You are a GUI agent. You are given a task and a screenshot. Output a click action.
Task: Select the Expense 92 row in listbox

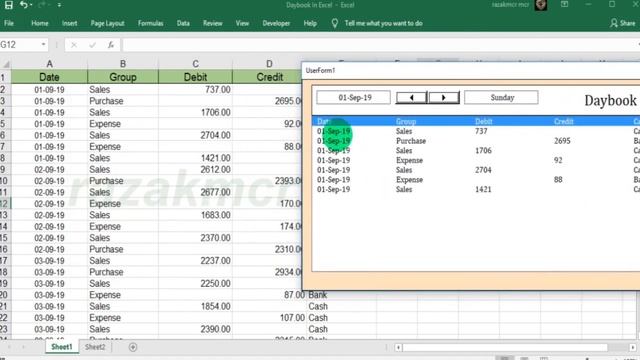tap(476, 160)
